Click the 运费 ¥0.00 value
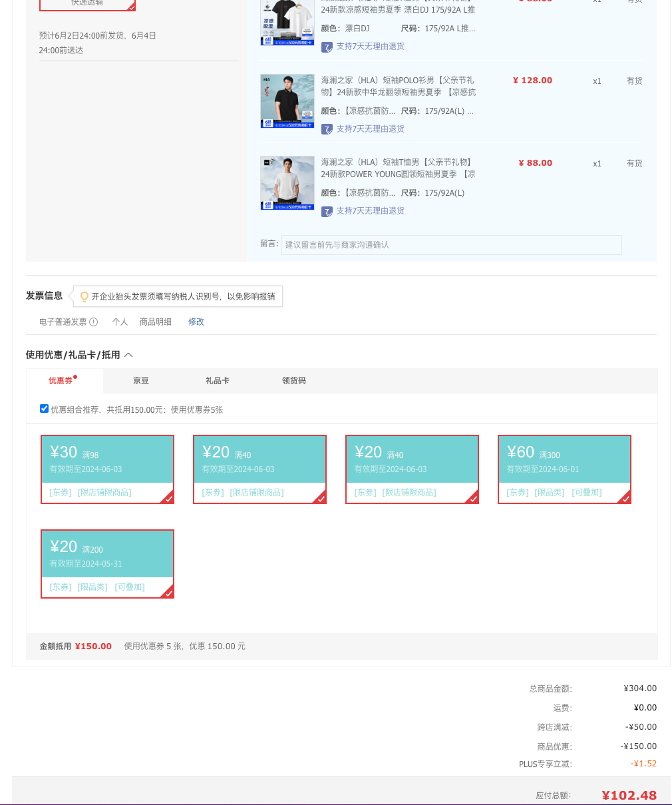The width and height of the screenshot is (672, 805). pos(645,708)
